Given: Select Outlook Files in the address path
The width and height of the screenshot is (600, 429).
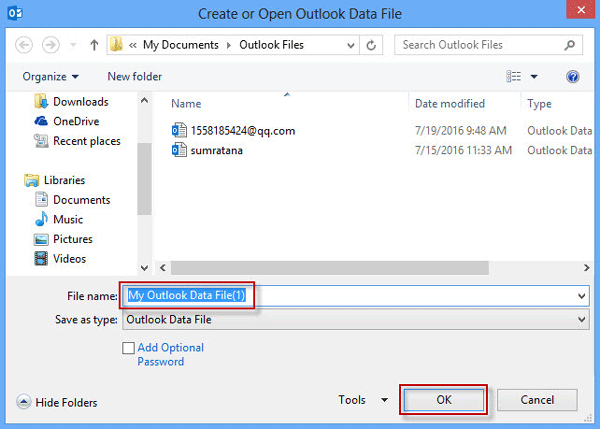Looking at the screenshot, I should click(x=271, y=45).
